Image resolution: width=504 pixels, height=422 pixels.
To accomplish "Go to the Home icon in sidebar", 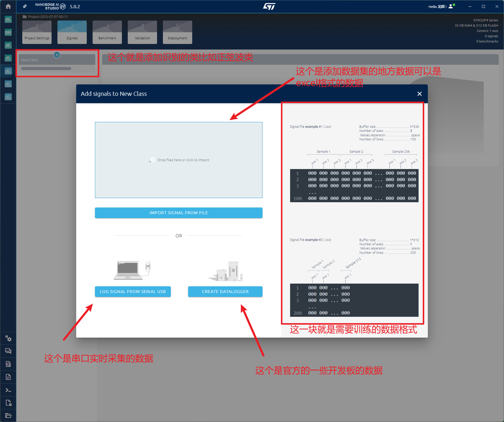I will (8, 6).
